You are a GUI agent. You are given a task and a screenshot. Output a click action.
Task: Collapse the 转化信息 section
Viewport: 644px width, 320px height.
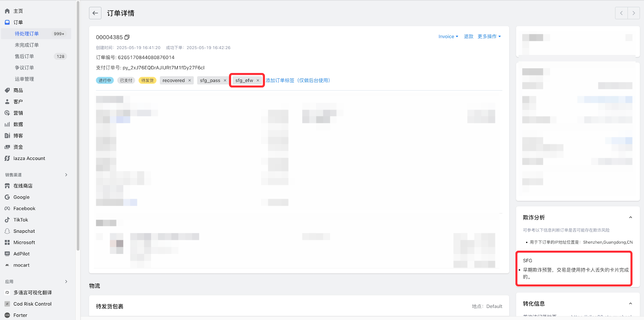tap(630, 304)
